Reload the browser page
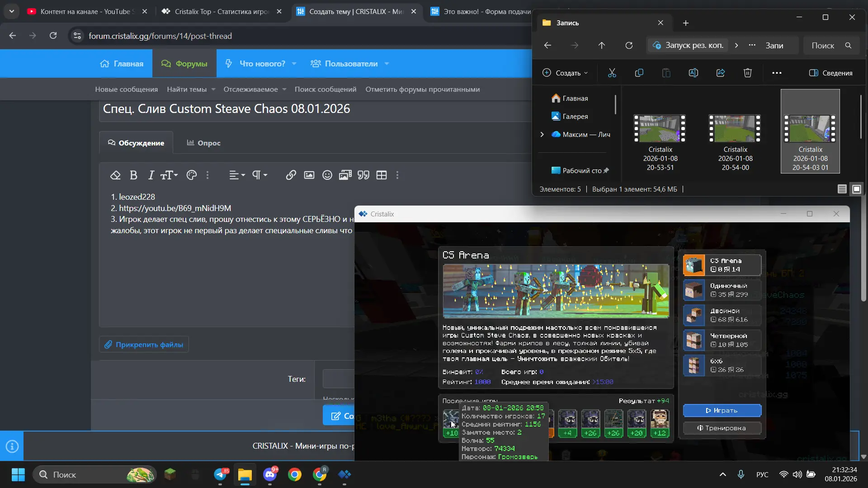 [53, 36]
